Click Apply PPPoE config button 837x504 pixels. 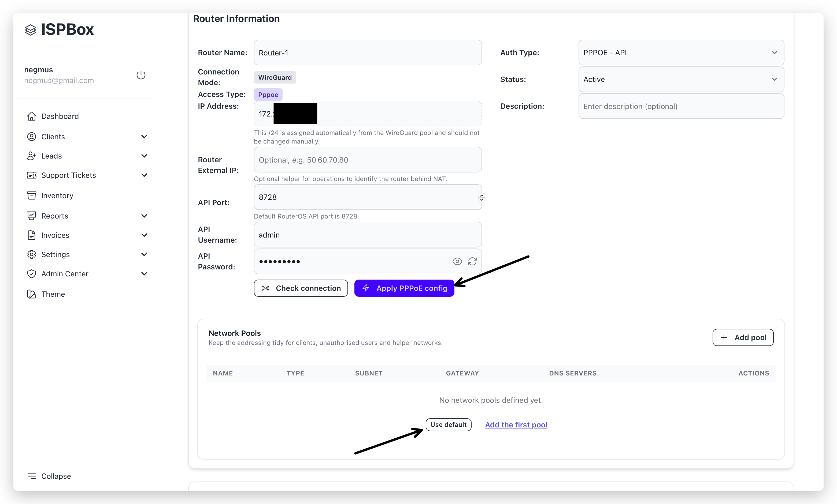pyautogui.click(x=404, y=288)
